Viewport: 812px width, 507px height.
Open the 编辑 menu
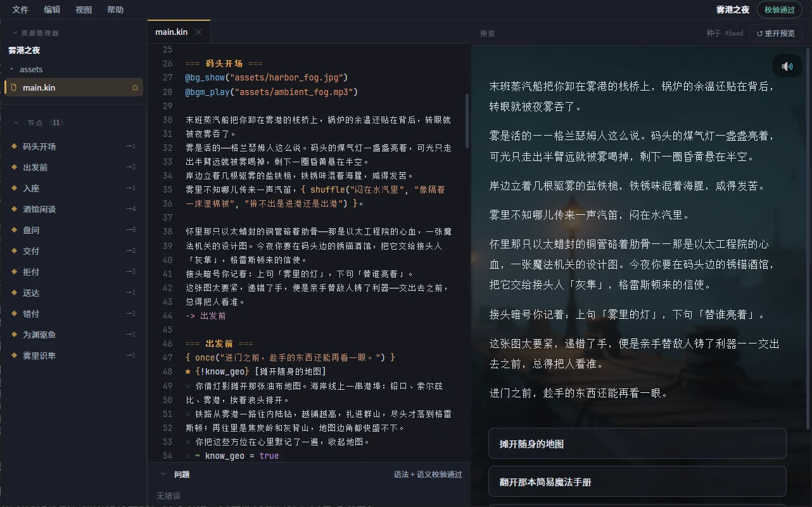tap(52, 10)
